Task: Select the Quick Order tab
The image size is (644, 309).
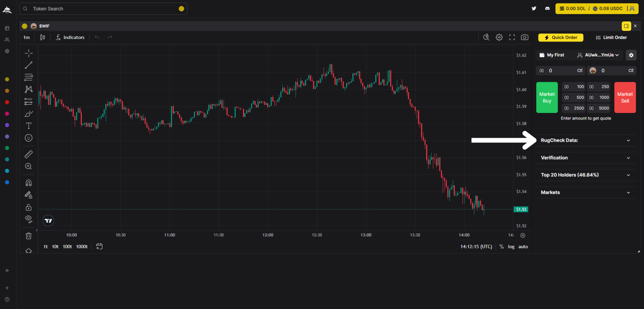Action: tap(560, 38)
